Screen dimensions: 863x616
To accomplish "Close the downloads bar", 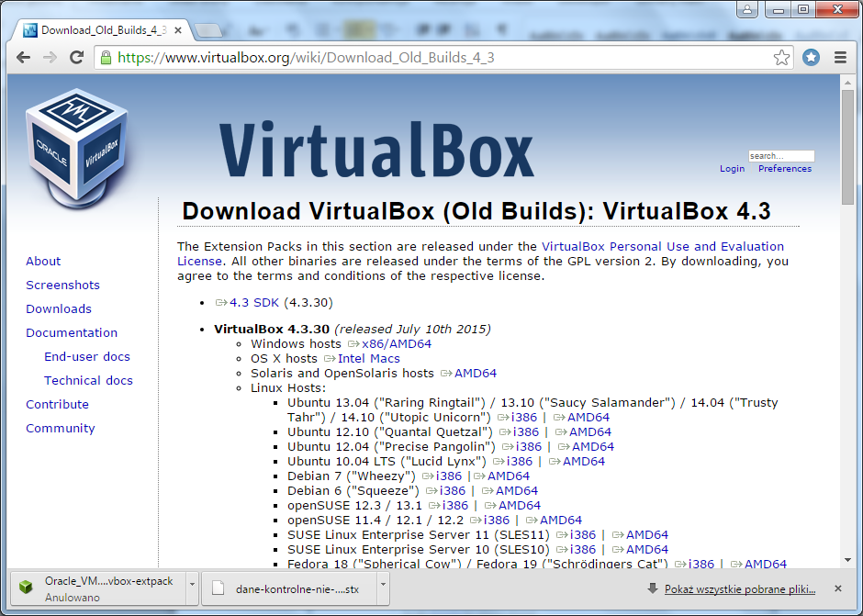I will [837, 588].
